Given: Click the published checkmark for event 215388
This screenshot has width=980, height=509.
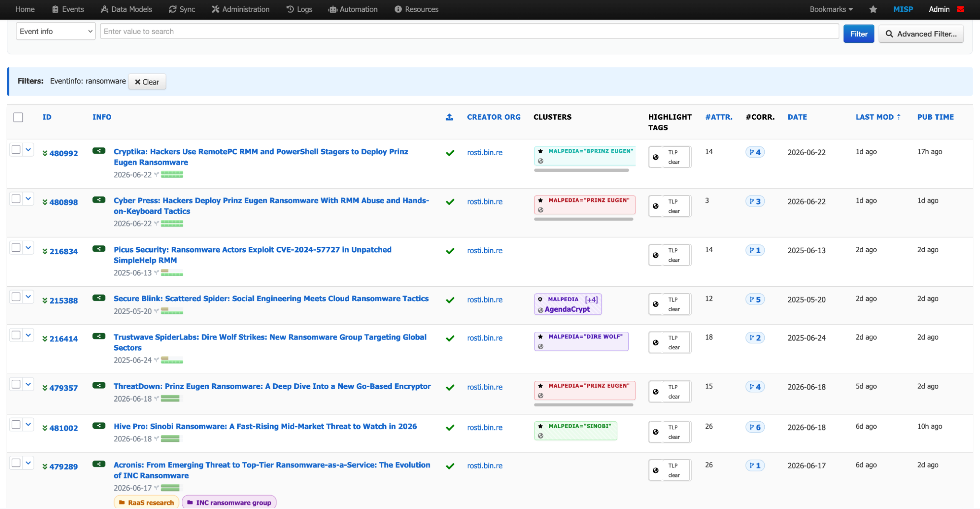Looking at the screenshot, I should tap(450, 300).
